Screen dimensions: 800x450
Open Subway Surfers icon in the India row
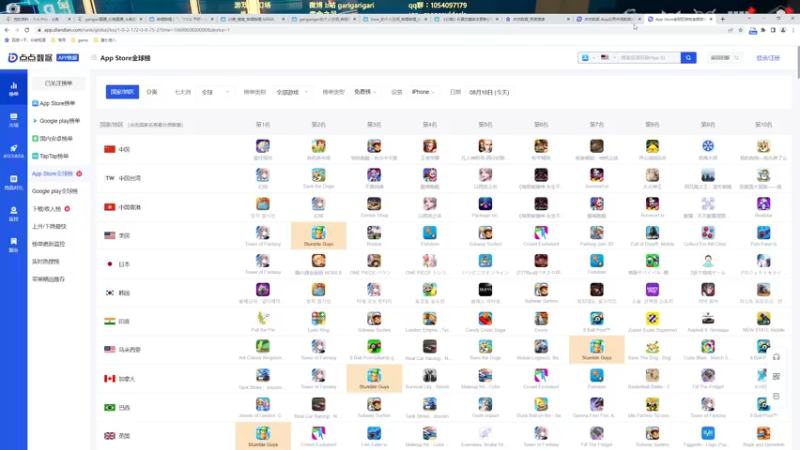coord(374,318)
